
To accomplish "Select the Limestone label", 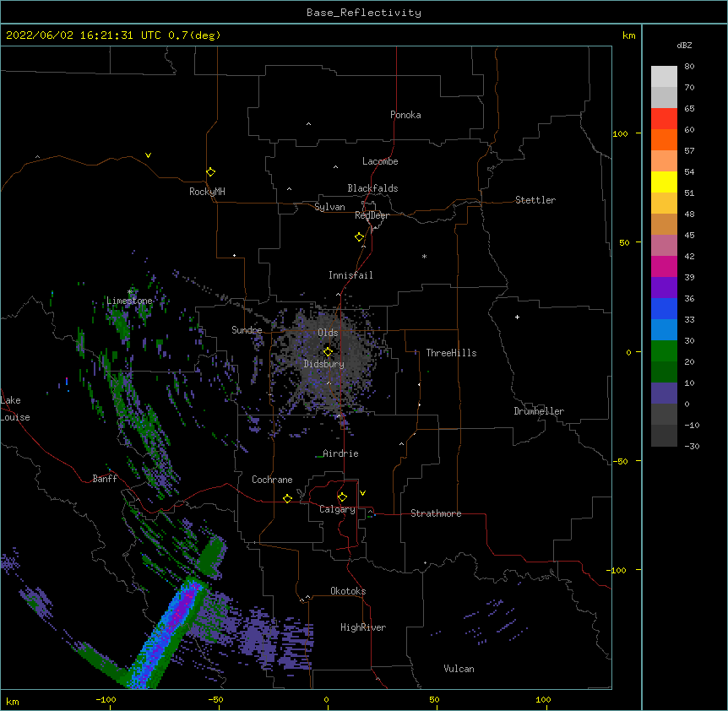I will click(x=129, y=301).
